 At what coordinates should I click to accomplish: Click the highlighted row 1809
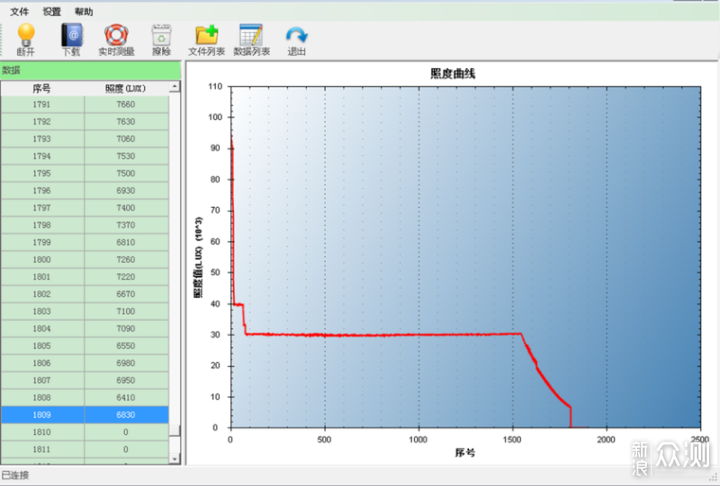(x=84, y=415)
